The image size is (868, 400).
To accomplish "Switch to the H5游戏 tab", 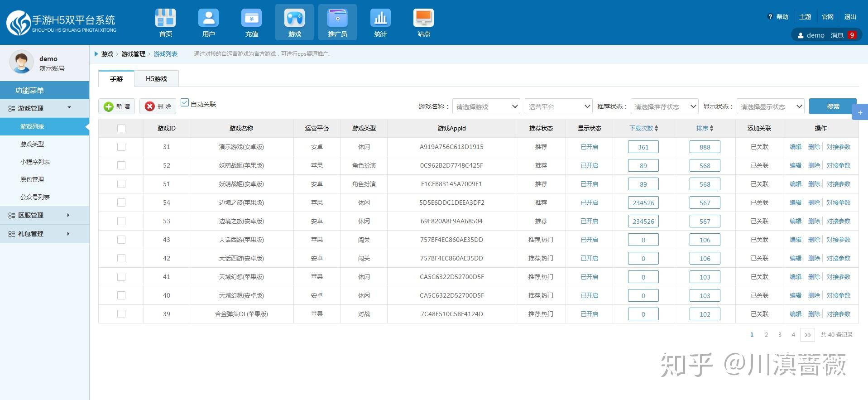I will 156,79.
